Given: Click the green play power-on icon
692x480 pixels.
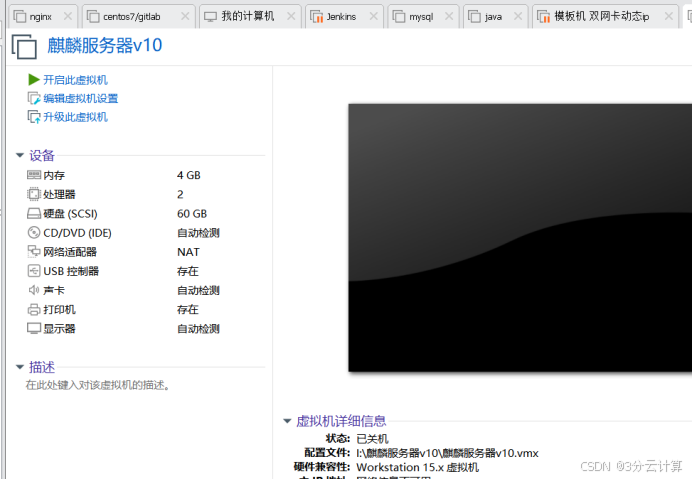Looking at the screenshot, I should pos(34,80).
